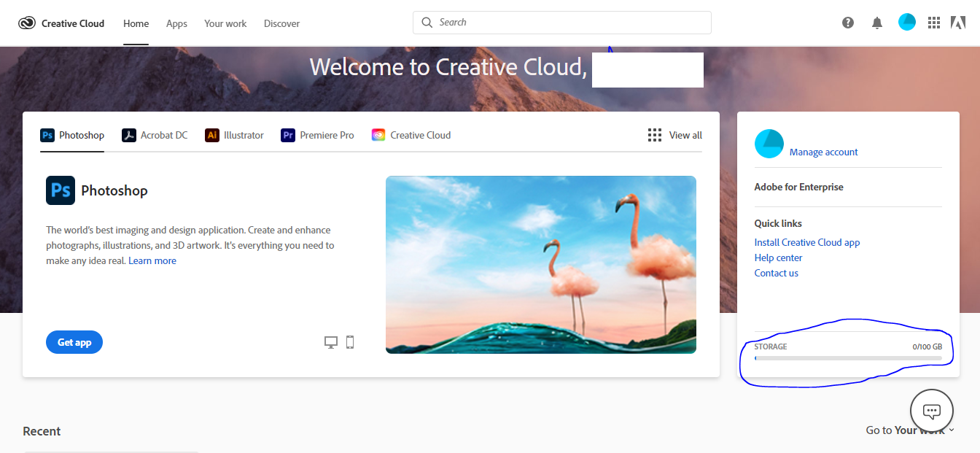Click the Get app button
Viewport: 980px width, 453px height.
[74, 342]
